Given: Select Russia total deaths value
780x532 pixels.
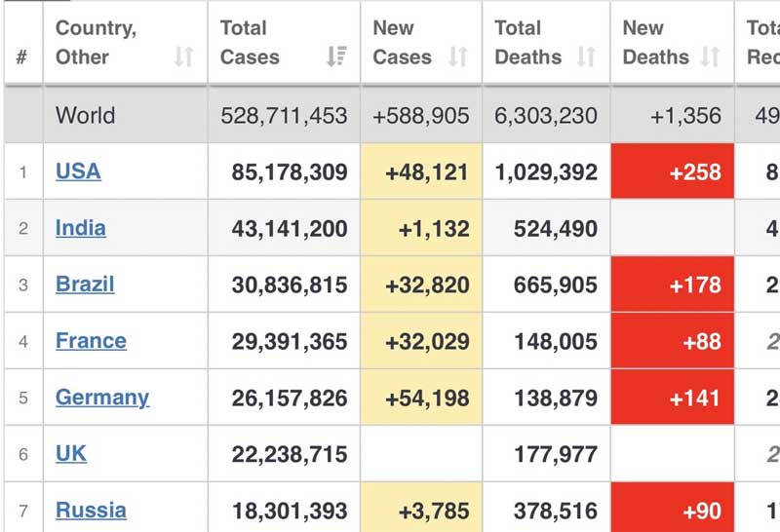Looking at the screenshot, I should 545,511.
